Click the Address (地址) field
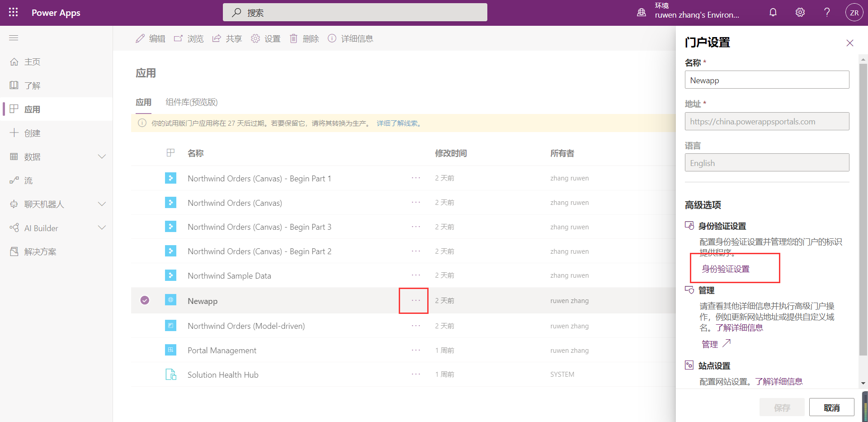The image size is (868, 422). [767, 121]
